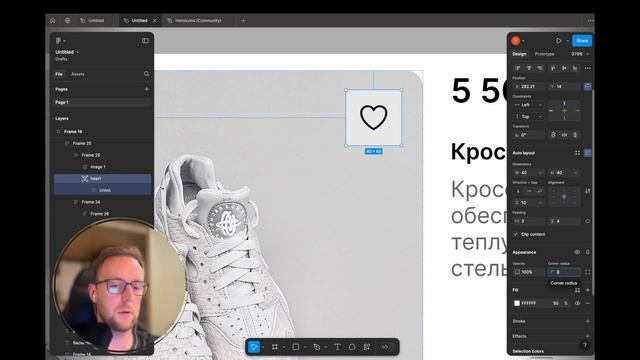The height and width of the screenshot is (360, 640).
Task: Click the align left icon
Action: coord(518,68)
